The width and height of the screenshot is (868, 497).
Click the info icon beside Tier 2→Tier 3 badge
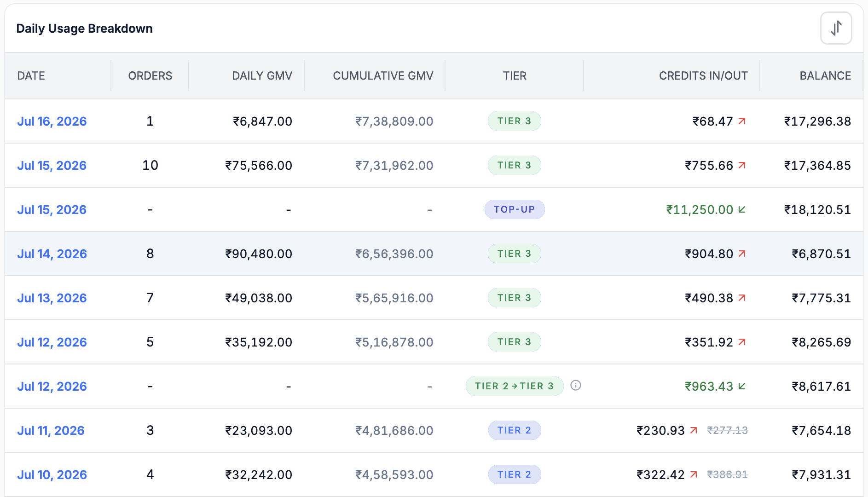[x=575, y=386]
